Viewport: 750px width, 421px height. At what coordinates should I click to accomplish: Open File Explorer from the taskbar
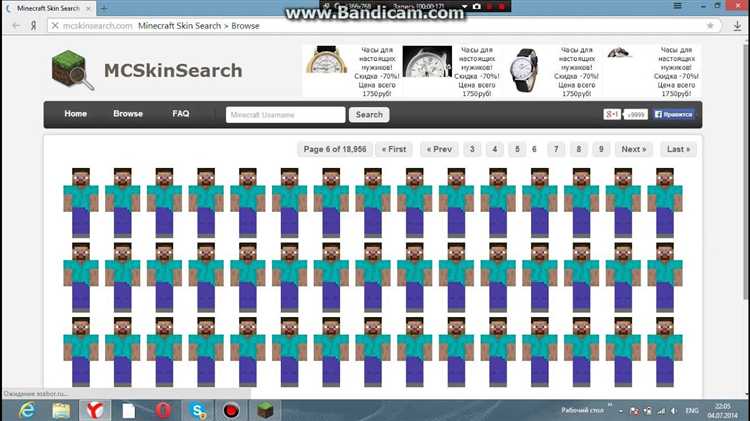61,410
